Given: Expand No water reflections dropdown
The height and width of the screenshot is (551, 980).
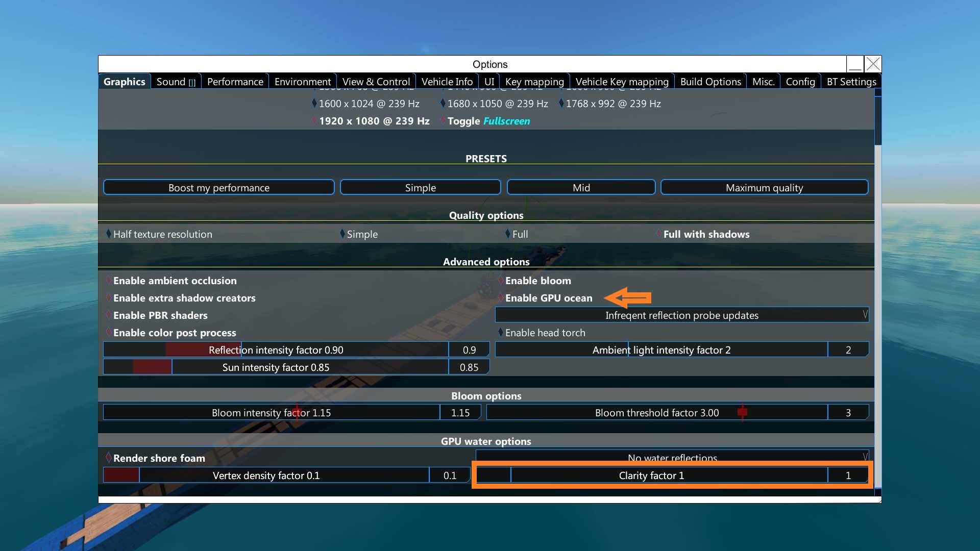Looking at the screenshot, I should [x=672, y=456].
